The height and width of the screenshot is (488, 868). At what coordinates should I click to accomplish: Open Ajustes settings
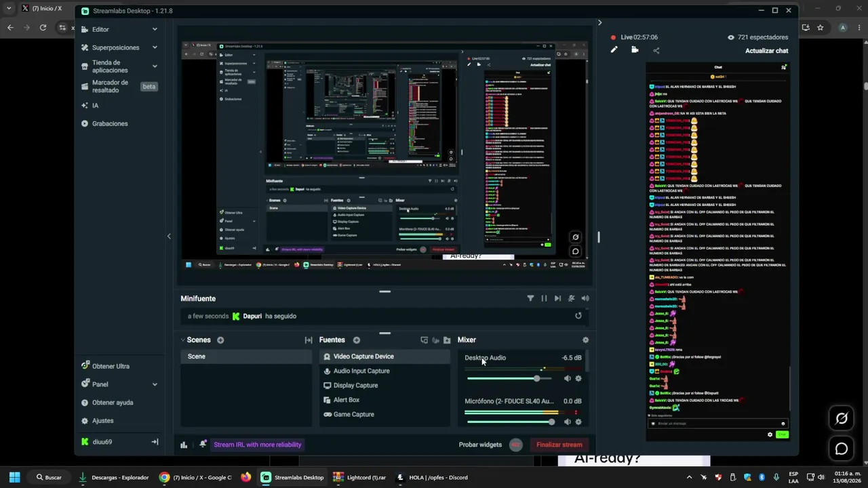coord(102,421)
